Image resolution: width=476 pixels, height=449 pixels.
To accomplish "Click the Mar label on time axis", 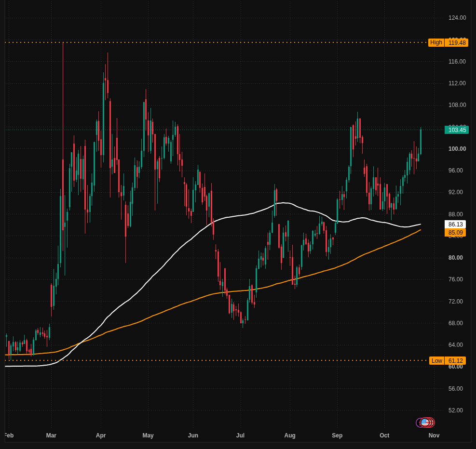I will tap(51, 436).
